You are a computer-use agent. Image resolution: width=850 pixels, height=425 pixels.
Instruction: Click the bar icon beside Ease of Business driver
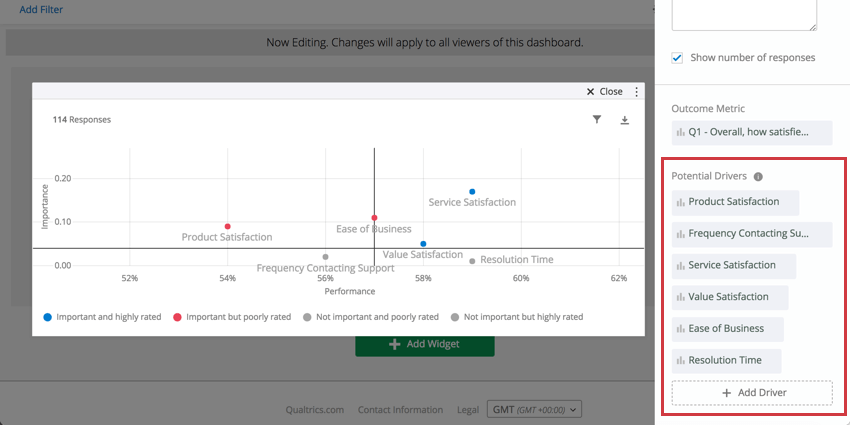click(680, 329)
